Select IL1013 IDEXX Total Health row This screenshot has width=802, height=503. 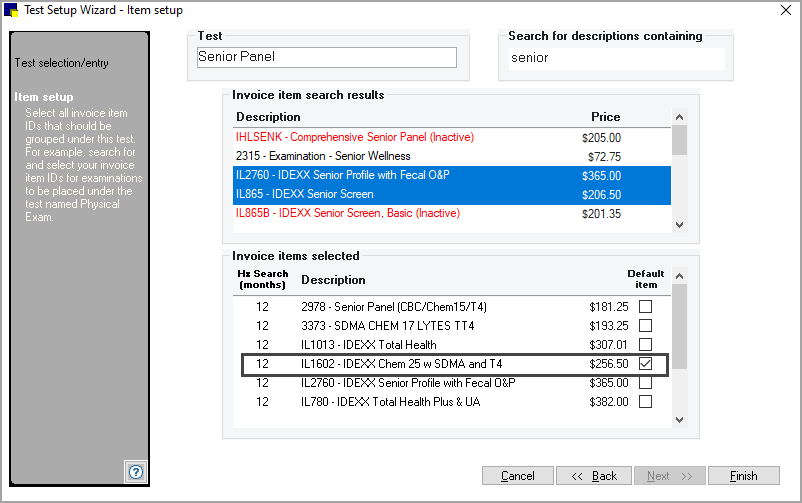point(452,344)
